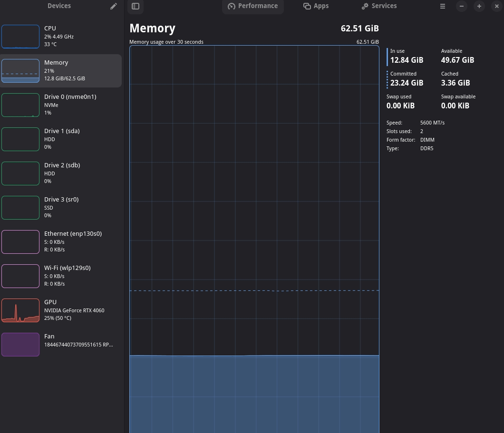Screen dimensions: 504x433
Task: Select the Wi-Fi (wlp129s0) entry
Action: tap(61, 276)
